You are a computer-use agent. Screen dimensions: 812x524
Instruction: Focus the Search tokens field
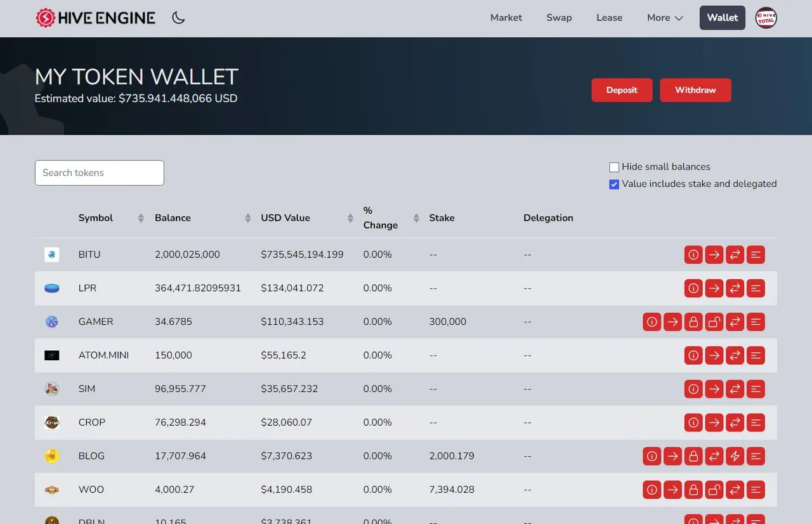pos(100,173)
